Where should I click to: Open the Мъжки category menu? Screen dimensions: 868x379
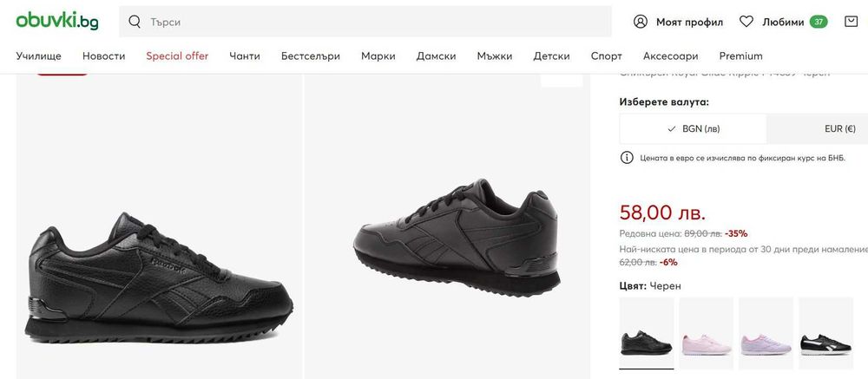495,56
